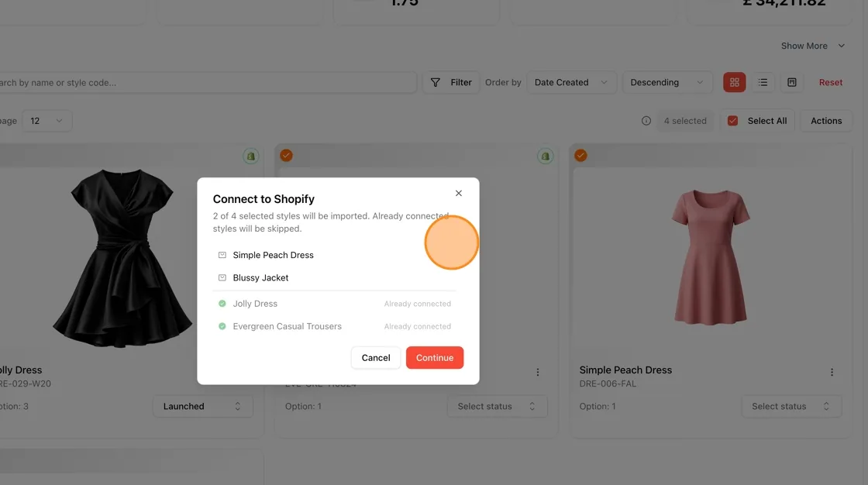Click the Order by label
This screenshot has height=485, width=868.
coord(503,82)
